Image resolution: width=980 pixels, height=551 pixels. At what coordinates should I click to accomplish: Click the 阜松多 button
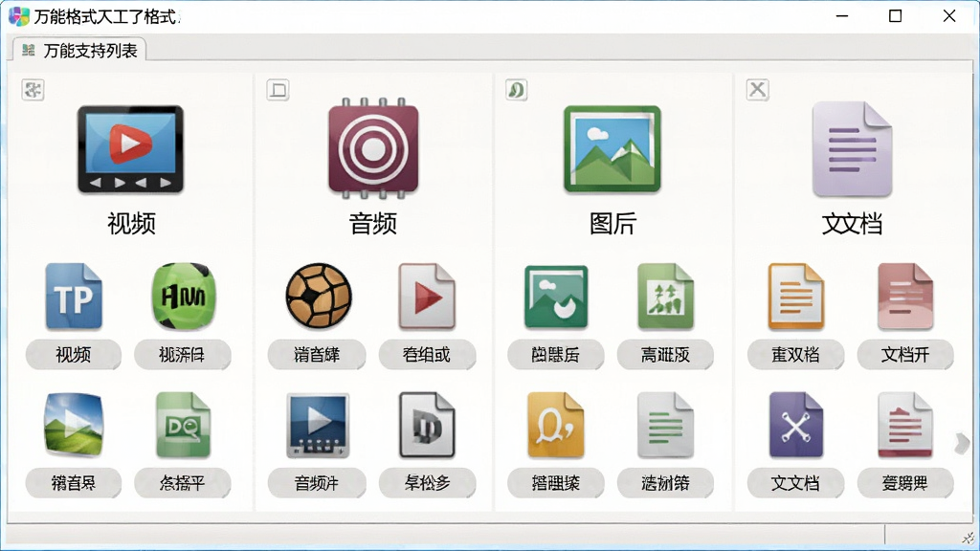coord(427,483)
